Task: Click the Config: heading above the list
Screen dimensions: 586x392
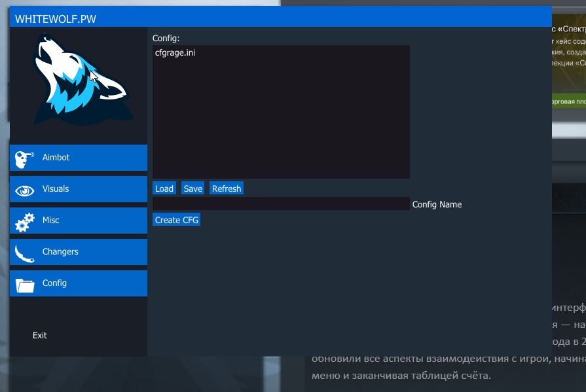Action: click(166, 38)
